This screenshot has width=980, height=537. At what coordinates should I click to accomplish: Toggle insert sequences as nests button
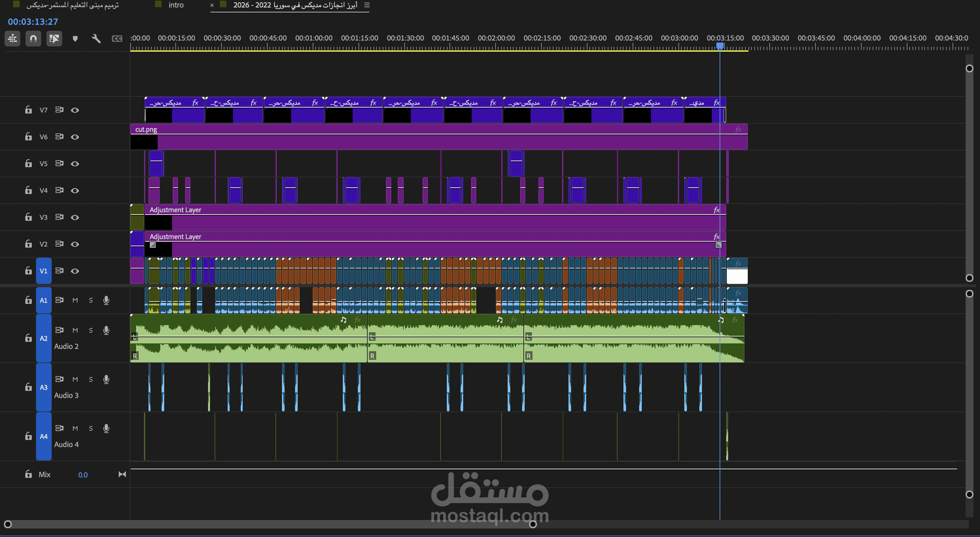point(12,38)
